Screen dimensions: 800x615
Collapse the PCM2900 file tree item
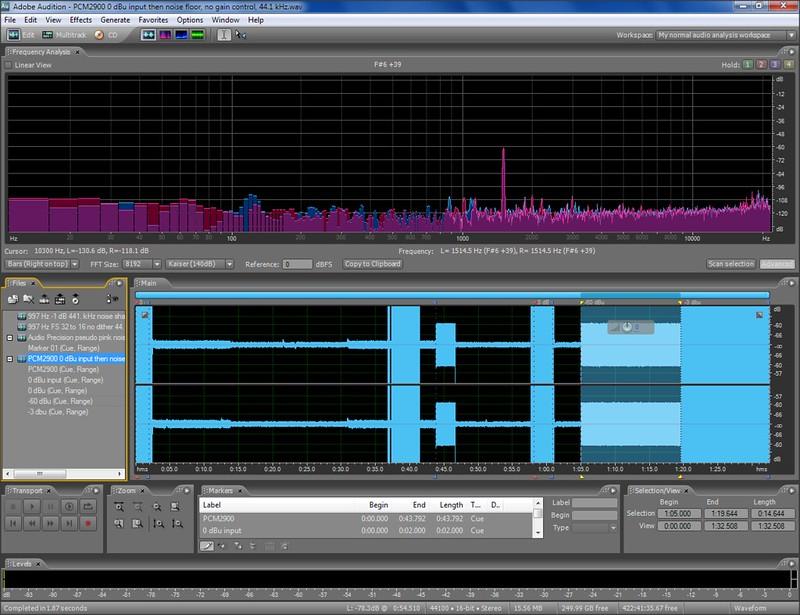(9, 357)
